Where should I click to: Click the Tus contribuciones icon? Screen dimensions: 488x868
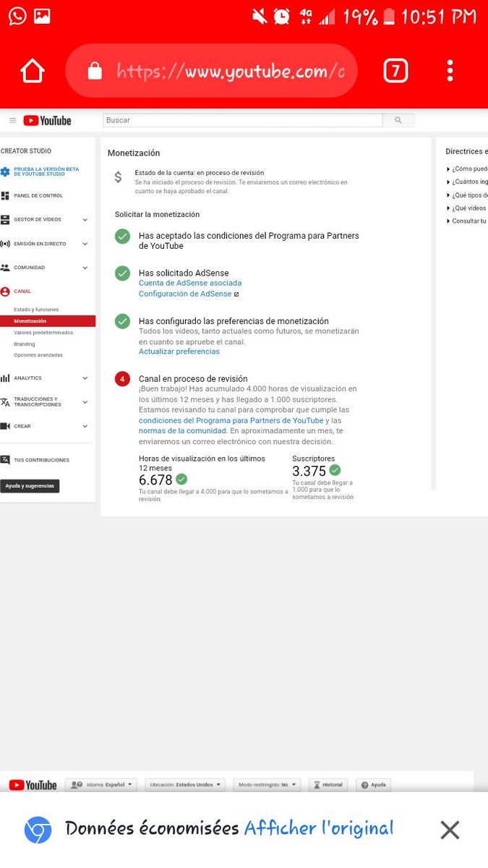(x=5, y=460)
